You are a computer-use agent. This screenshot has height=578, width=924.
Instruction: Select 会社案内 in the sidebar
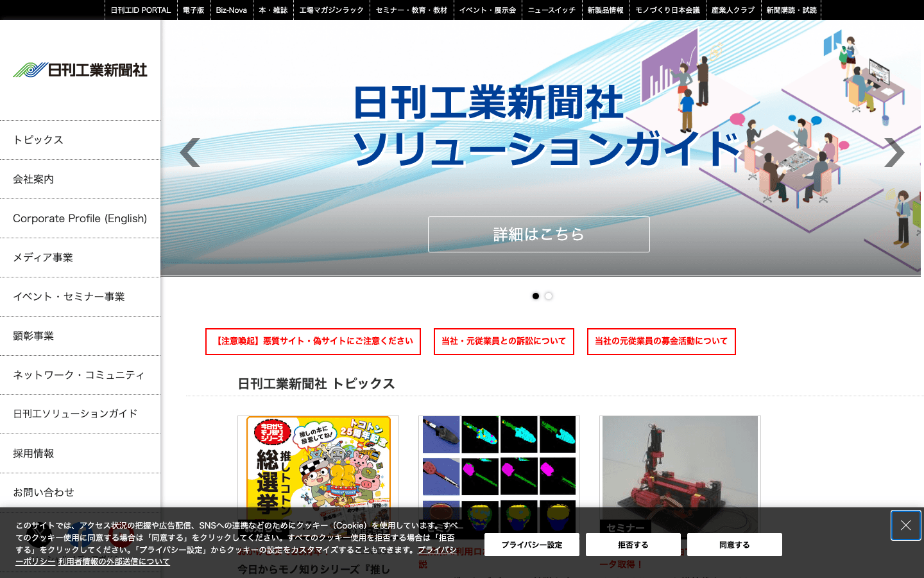80,179
